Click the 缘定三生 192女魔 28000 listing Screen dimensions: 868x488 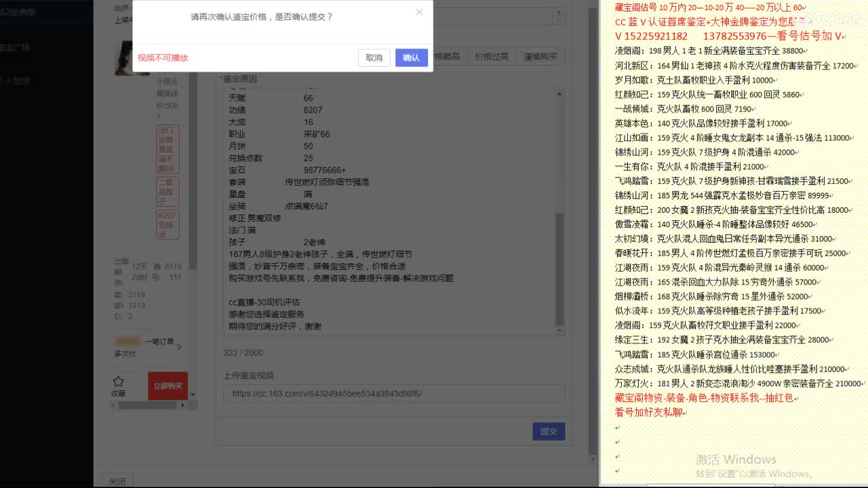tap(723, 340)
